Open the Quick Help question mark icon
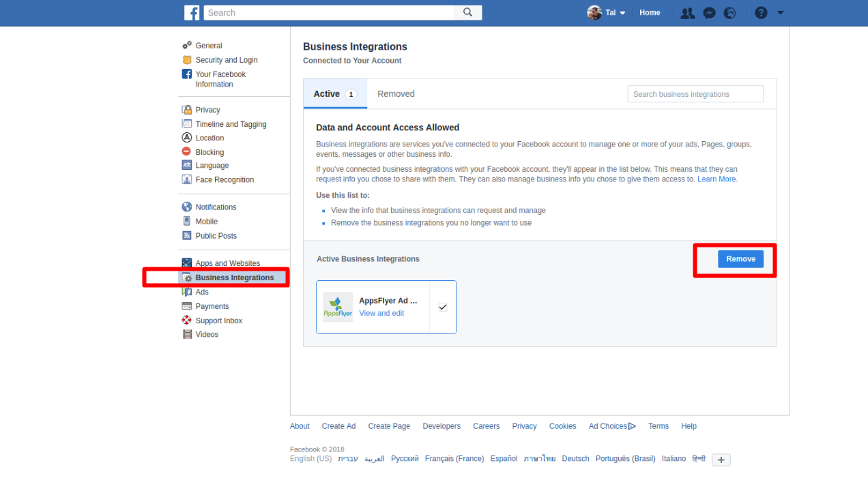Screen dimensions: 868x478 coord(761,13)
